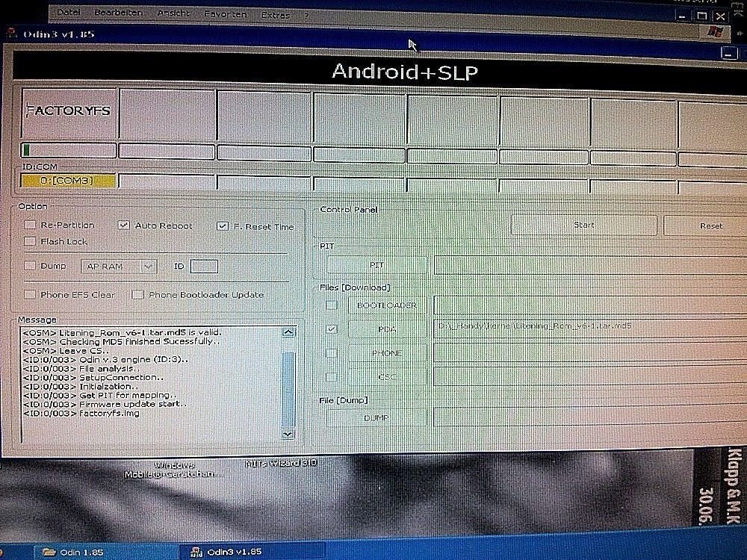
Task: Click the PHONE file path field
Action: 591,353
